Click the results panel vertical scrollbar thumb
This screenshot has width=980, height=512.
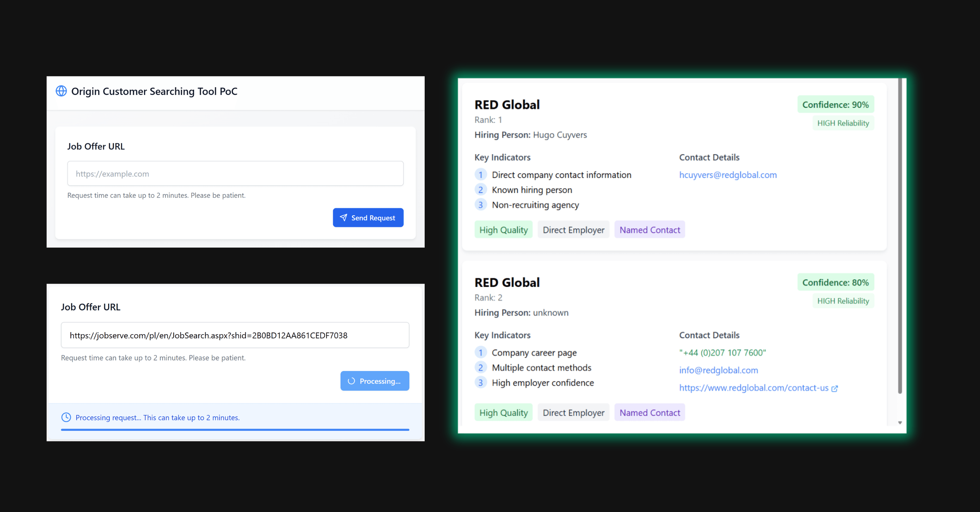pos(900,236)
